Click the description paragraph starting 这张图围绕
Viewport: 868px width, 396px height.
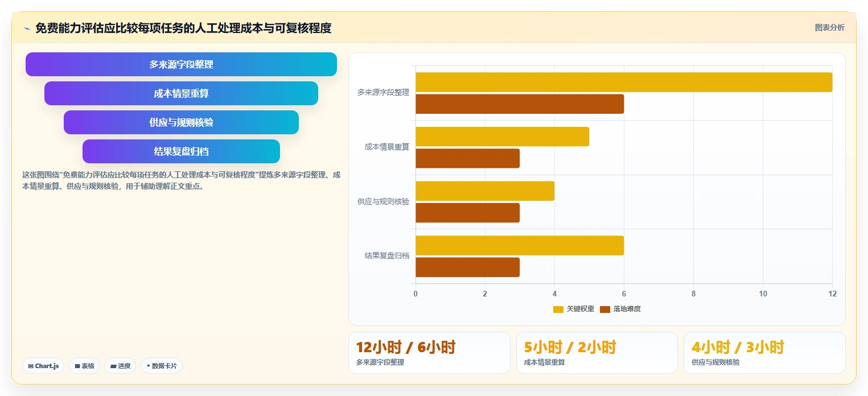click(x=181, y=180)
